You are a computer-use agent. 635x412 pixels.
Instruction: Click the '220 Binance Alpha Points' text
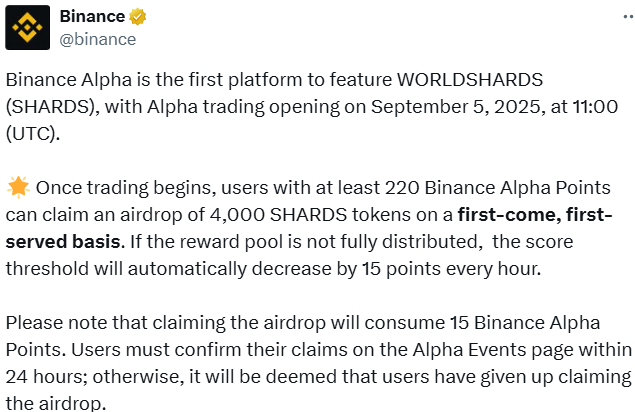click(x=498, y=188)
